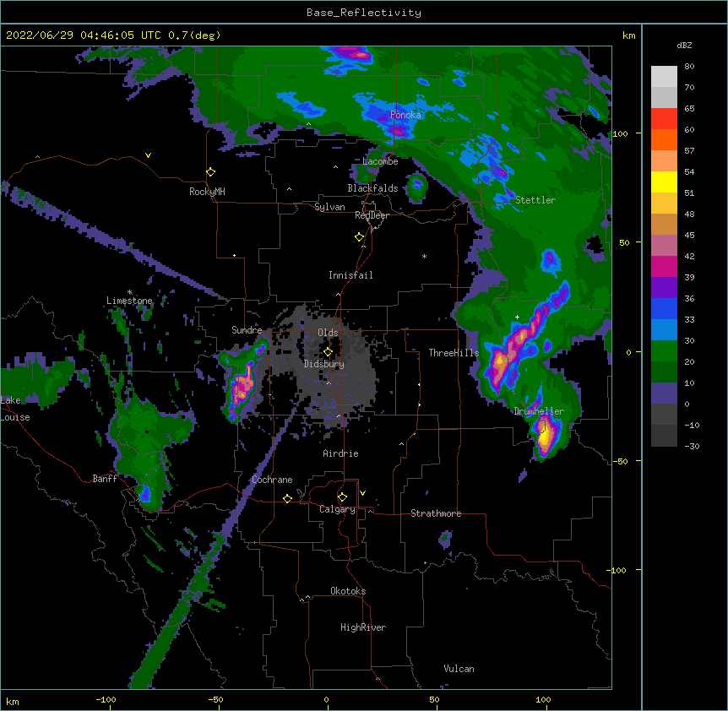This screenshot has width=728, height=711.
Task: Select the yellow diamond between Olds and Didsbury
Action: [328, 352]
